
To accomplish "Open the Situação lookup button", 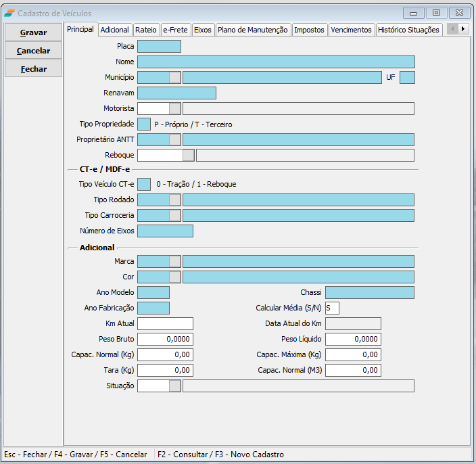I will 175,386.
